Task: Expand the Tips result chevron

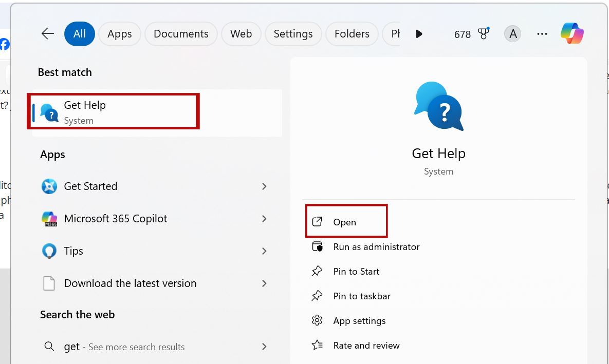Action: (264, 251)
